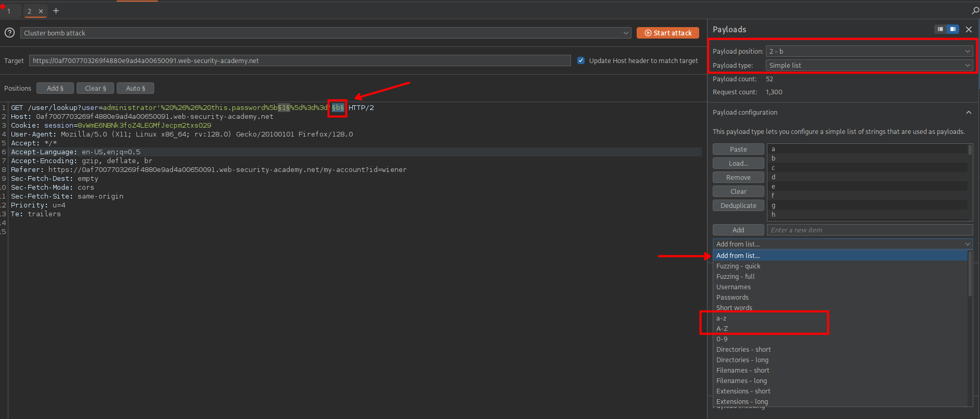Pick the Passwords list option

[732, 298]
